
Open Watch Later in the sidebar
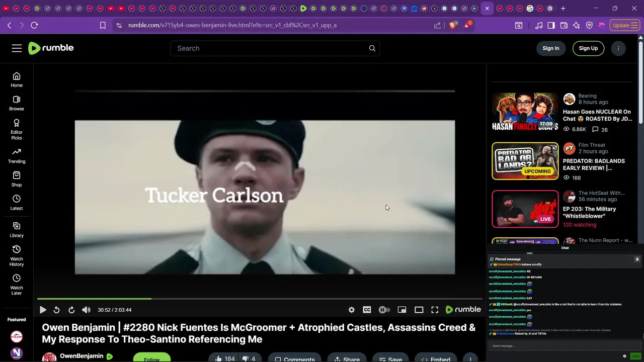(x=17, y=285)
